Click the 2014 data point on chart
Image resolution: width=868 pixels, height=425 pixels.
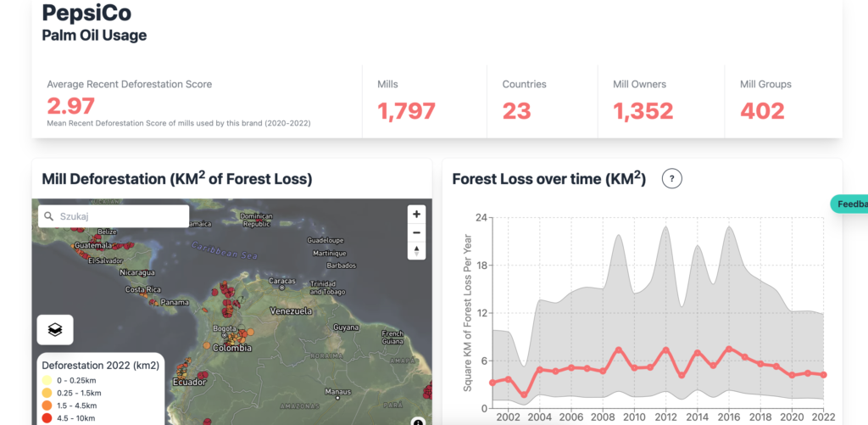coord(698,353)
